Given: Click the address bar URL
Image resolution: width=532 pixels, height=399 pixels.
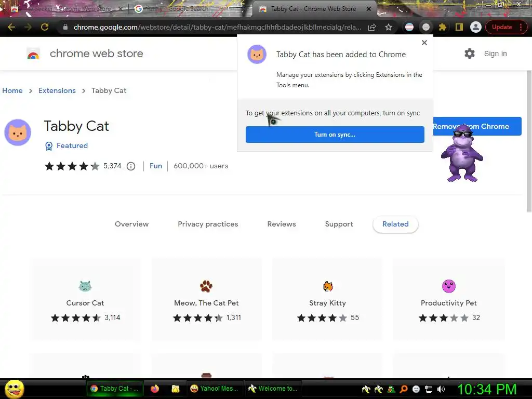Looking at the screenshot, I should [217, 27].
